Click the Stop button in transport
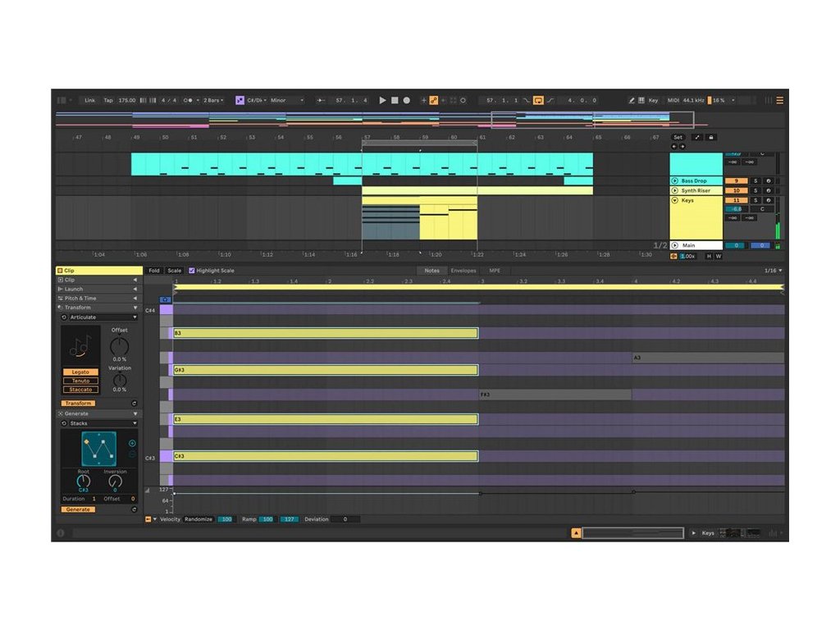Screen dimensions: 840x630 (395, 100)
